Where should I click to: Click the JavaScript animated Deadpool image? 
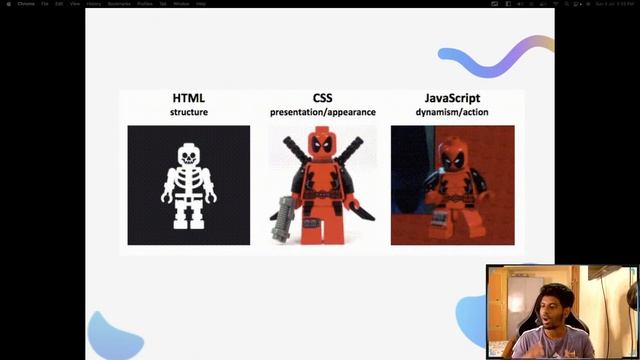coord(453,185)
